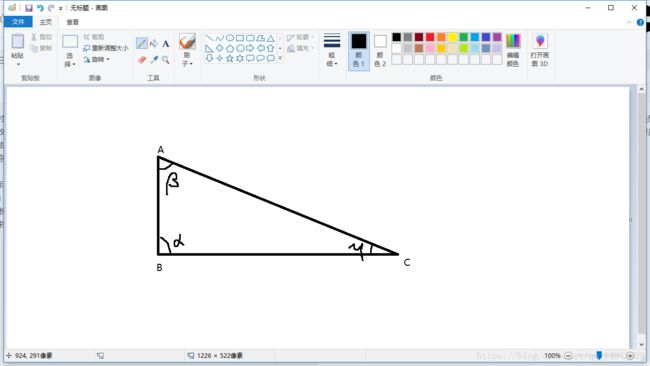Click the Paste (粘贴) clipboard button
The image size is (650, 366).
tap(17, 46)
